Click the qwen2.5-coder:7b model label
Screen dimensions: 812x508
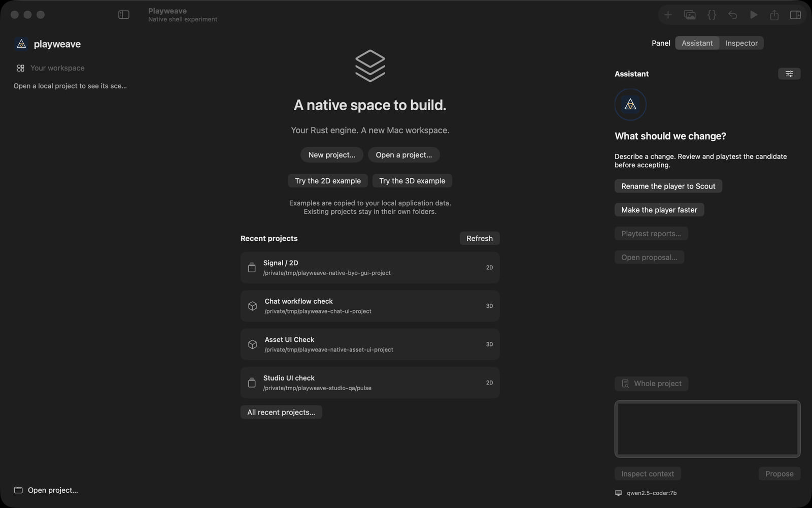652,493
